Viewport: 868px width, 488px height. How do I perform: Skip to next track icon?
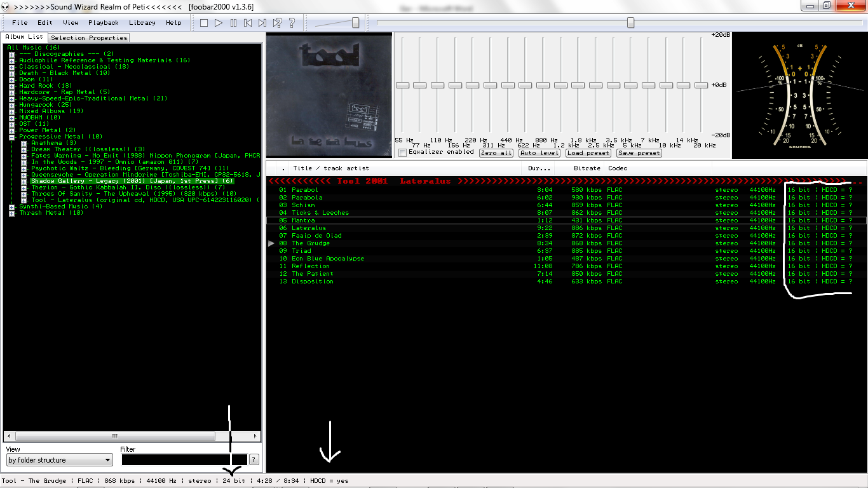pyautogui.click(x=262, y=23)
